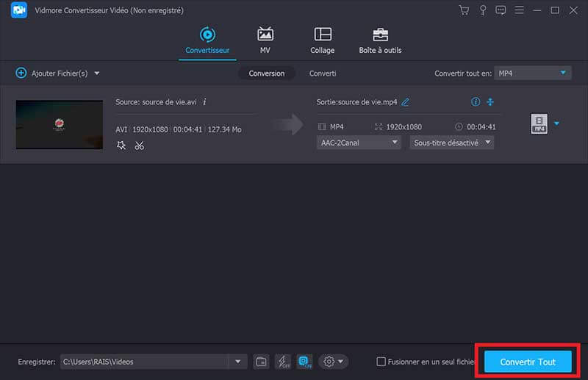This screenshot has width=588, height=380.
Task: Open the feedback chat bubble icon
Action: 501,10
